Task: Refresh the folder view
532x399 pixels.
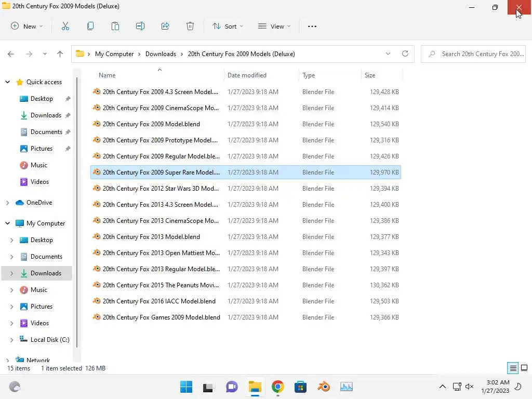Action: click(x=405, y=54)
